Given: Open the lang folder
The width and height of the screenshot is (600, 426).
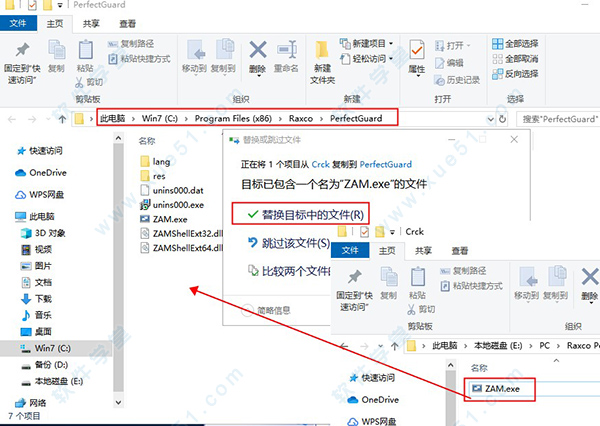Looking at the screenshot, I should 162,161.
